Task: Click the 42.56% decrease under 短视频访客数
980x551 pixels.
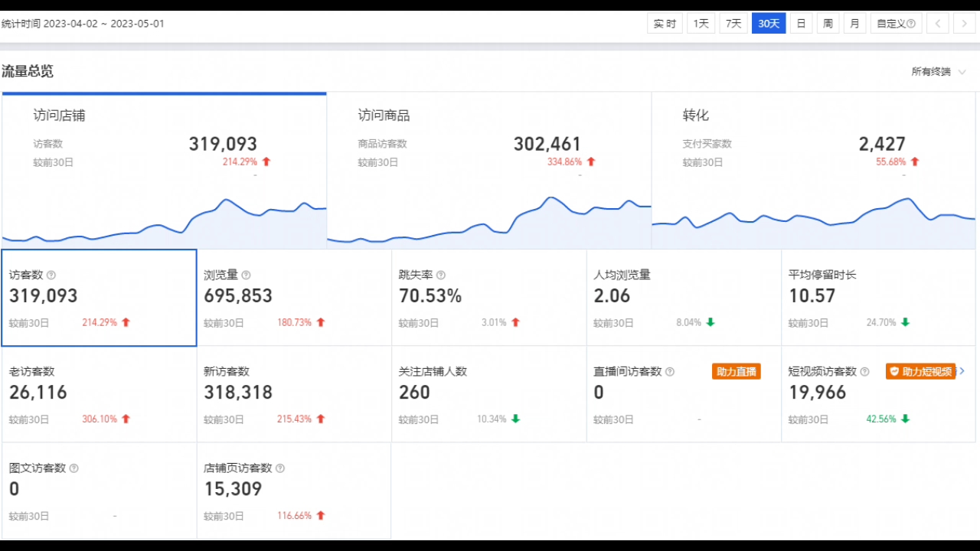Action: tap(881, 419)
